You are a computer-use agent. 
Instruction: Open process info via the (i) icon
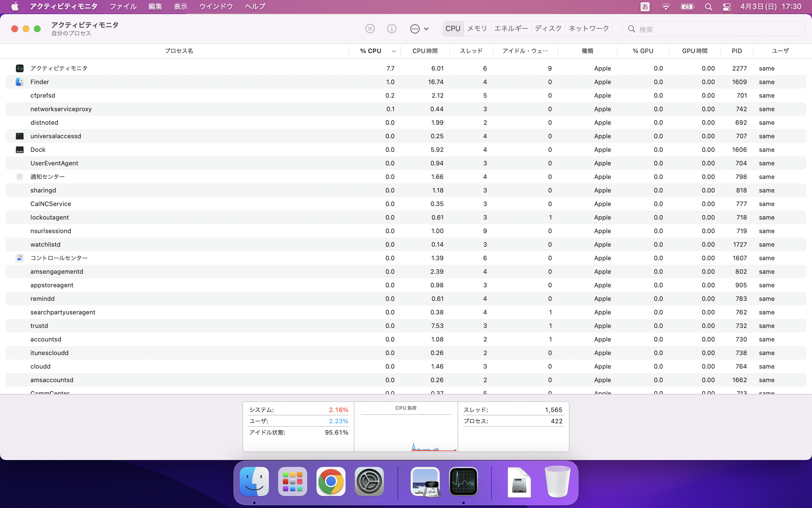pos(392,29)
